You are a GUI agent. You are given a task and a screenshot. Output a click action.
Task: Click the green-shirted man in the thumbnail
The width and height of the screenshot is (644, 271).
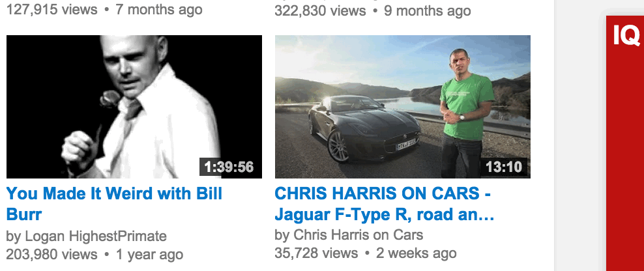[x=465, y=113]
